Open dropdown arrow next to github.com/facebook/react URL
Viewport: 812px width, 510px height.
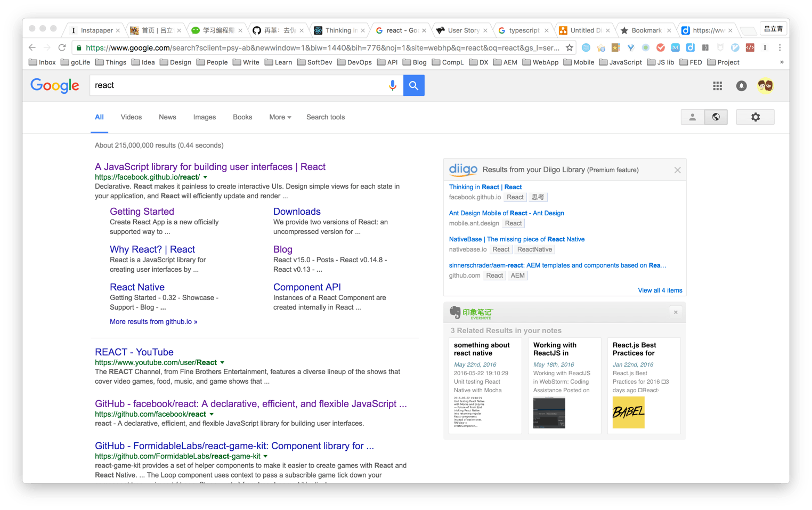(x=212, y=414)
